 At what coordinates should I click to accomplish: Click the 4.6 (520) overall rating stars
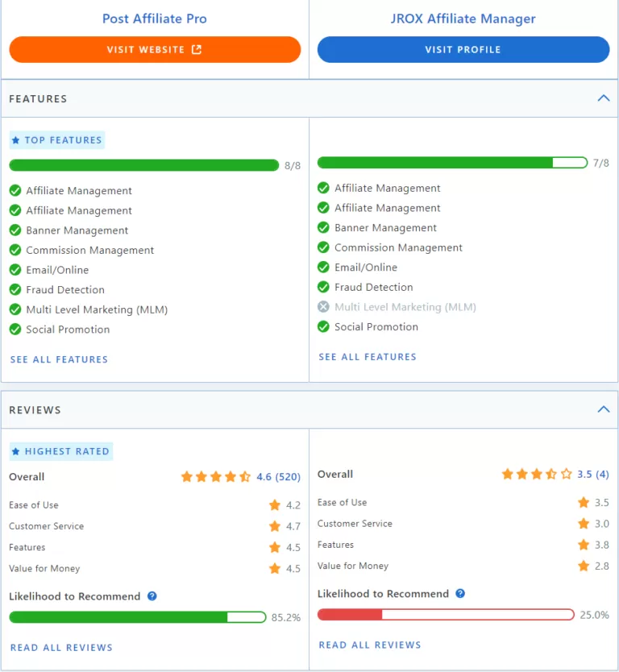click(216, 477)
